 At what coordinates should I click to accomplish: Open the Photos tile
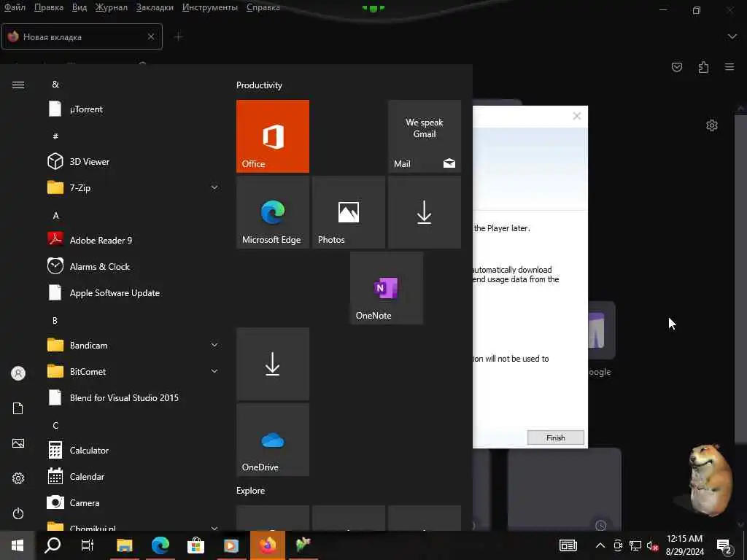[348, 212]
